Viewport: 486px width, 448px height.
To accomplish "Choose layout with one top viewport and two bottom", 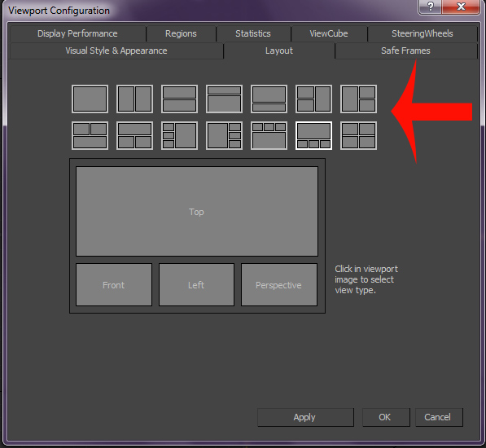I will (134, 135).
